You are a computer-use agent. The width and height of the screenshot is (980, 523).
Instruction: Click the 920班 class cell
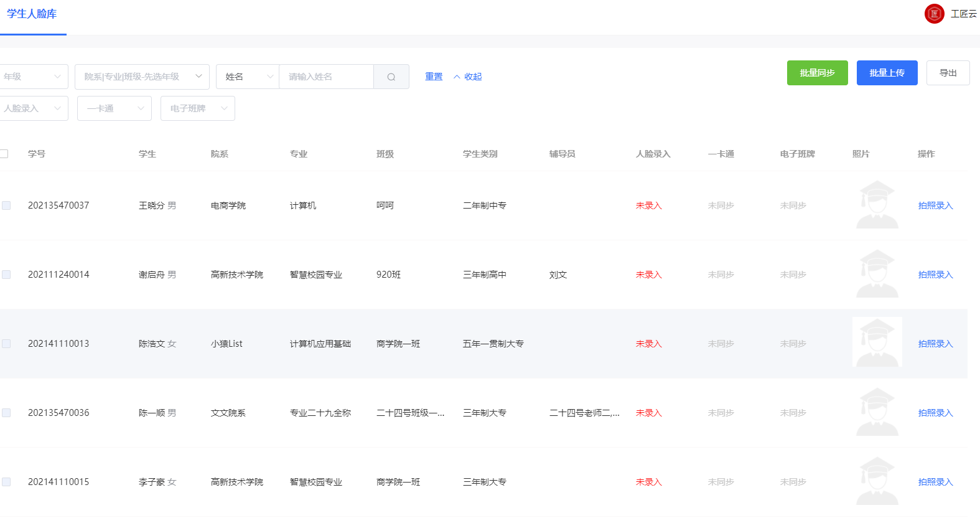(x=388, y=275)
